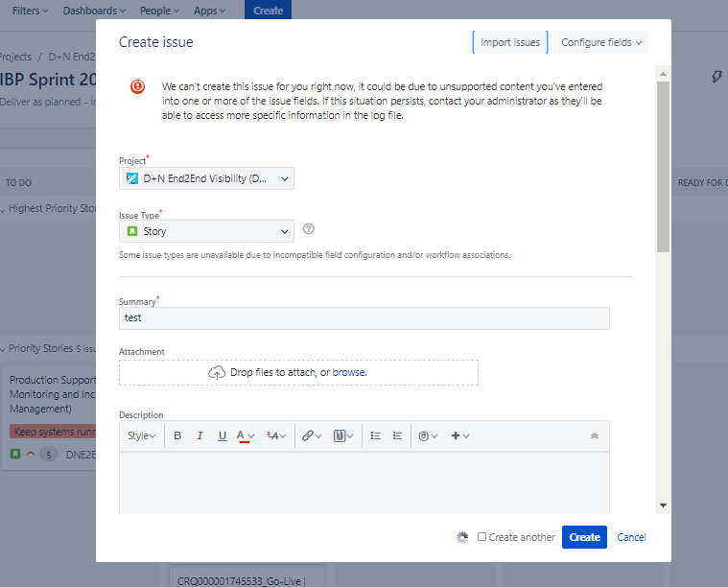This screenshot has width=728, height=587.
Task: Open the People menu
Action: 160,11
